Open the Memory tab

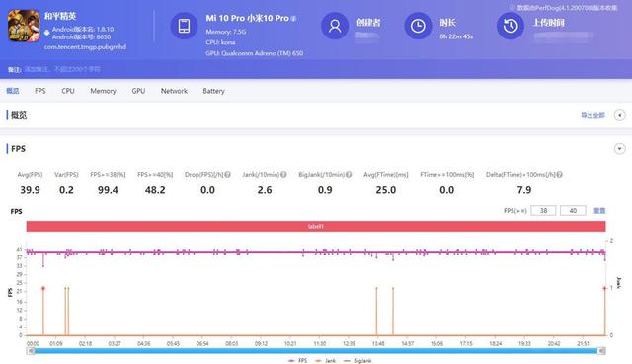[103, 91]
